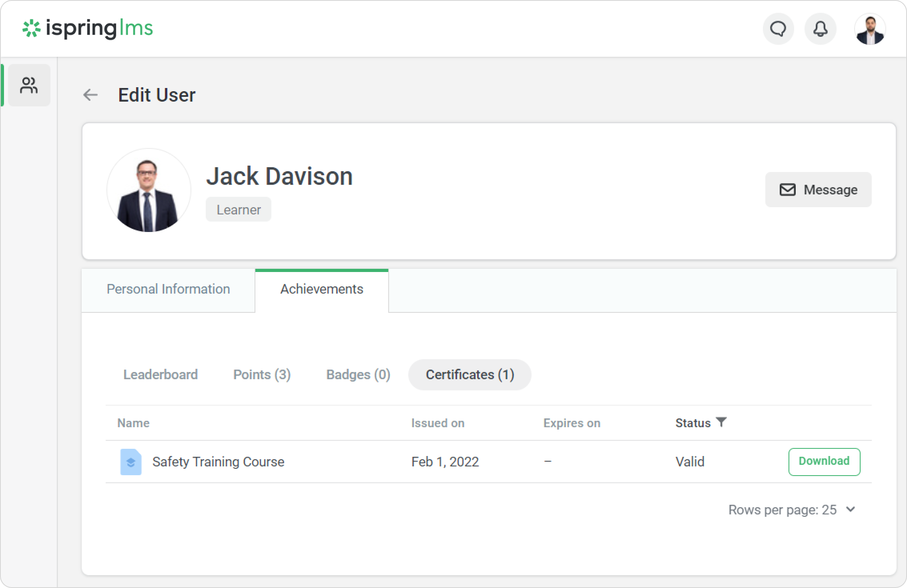907x588 pixels.
Task: Switch to the Personal Information tab
Action: point(168,289)
